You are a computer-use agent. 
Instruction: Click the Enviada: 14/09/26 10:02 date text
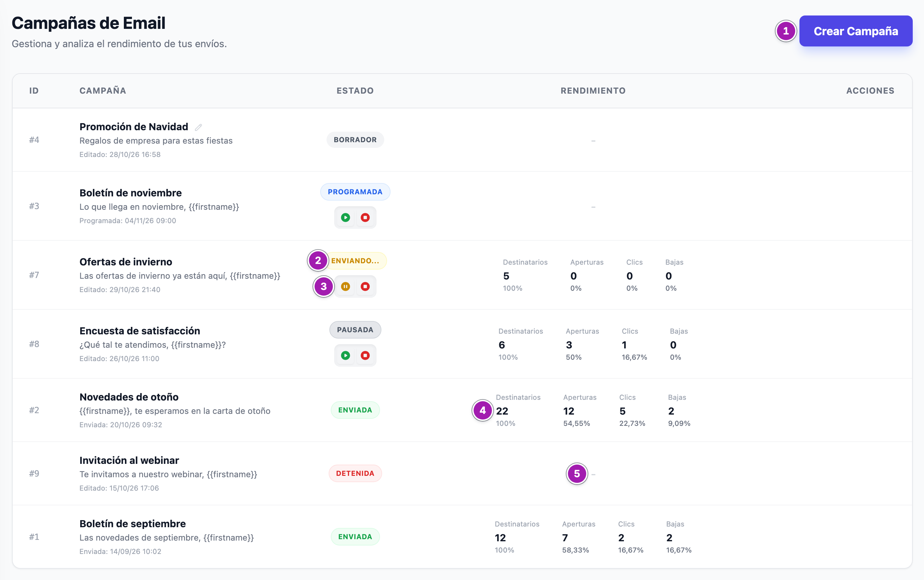(120, 551)
